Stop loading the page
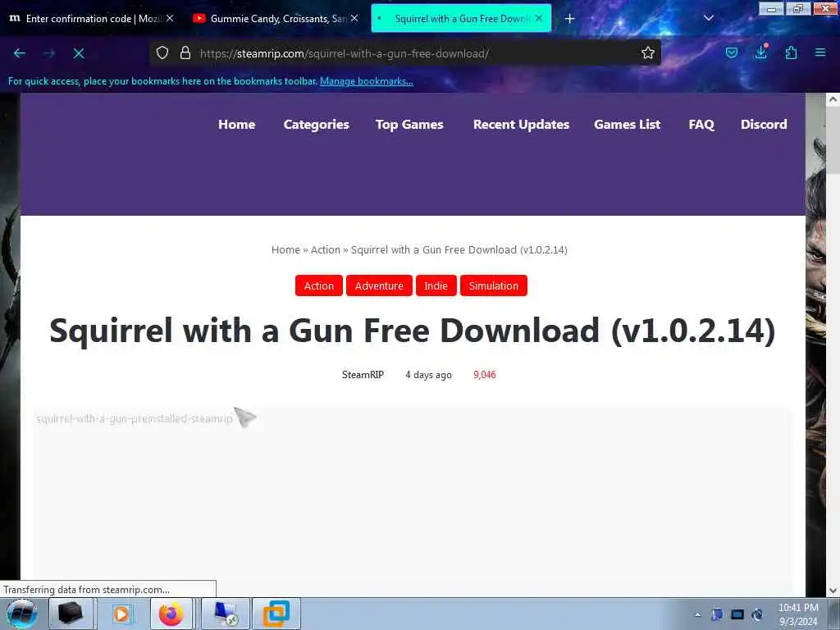 pyautogui.click(x=78, y=53)
